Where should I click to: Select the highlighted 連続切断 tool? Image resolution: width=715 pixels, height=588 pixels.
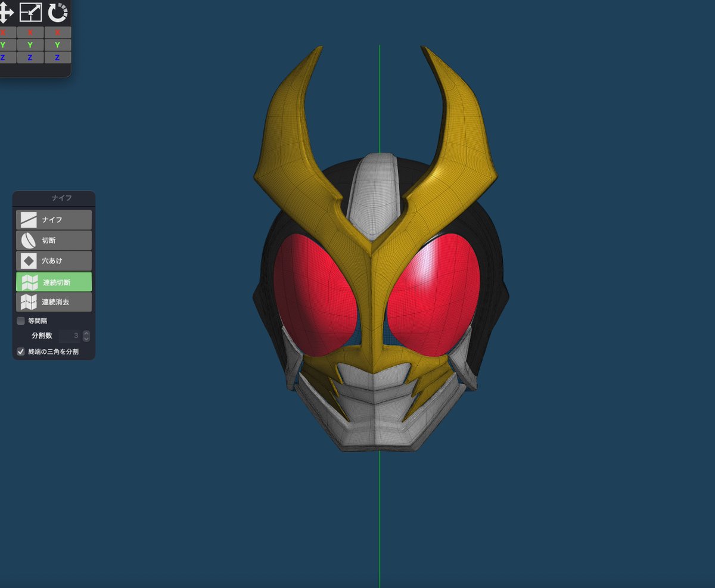(x=54, y=282)
